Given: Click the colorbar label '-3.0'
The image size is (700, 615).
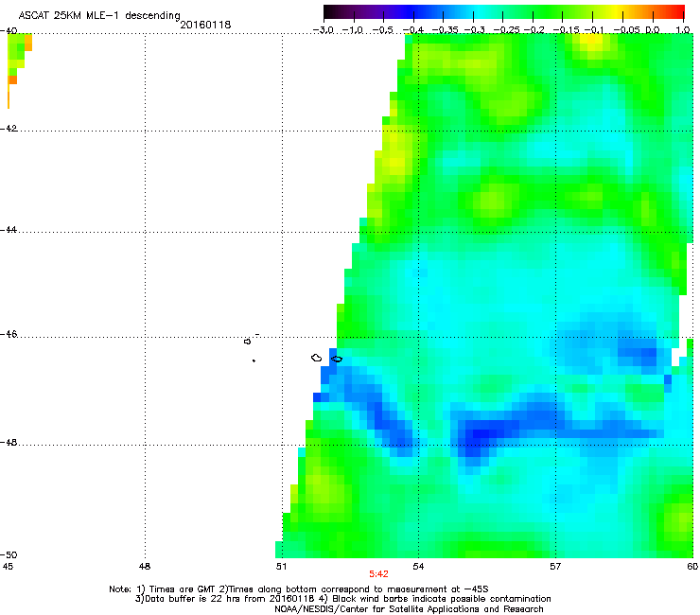Looking at the screenshot, I should 324,30.
